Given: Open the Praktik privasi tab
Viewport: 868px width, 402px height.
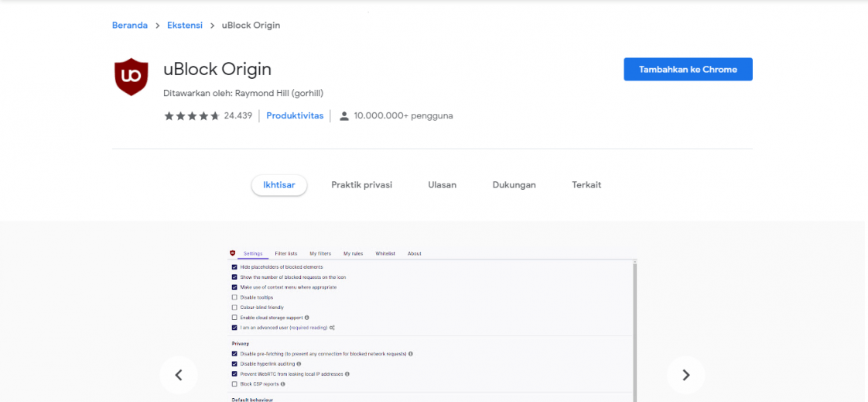Looking at the screenshot, I should [x=361, y=185].
